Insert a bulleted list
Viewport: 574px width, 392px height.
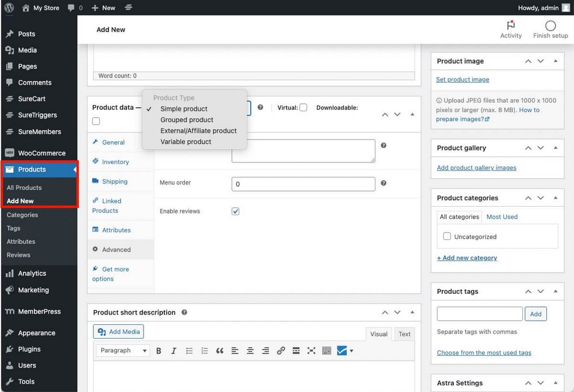click(x=189, y=351)
